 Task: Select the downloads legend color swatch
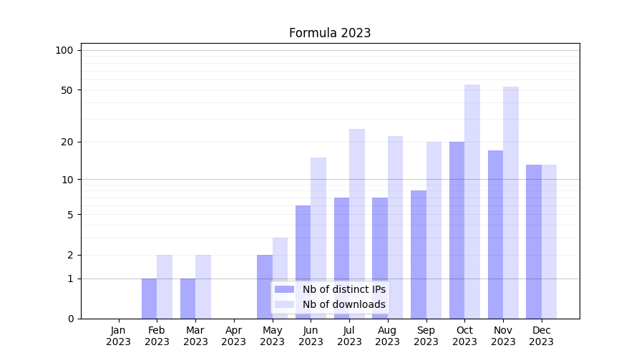284,304
